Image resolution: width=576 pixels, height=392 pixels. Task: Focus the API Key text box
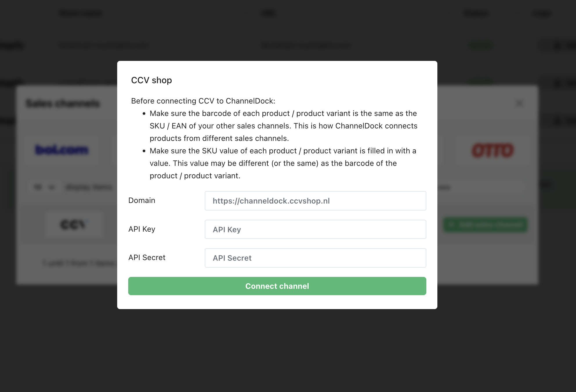315,229
